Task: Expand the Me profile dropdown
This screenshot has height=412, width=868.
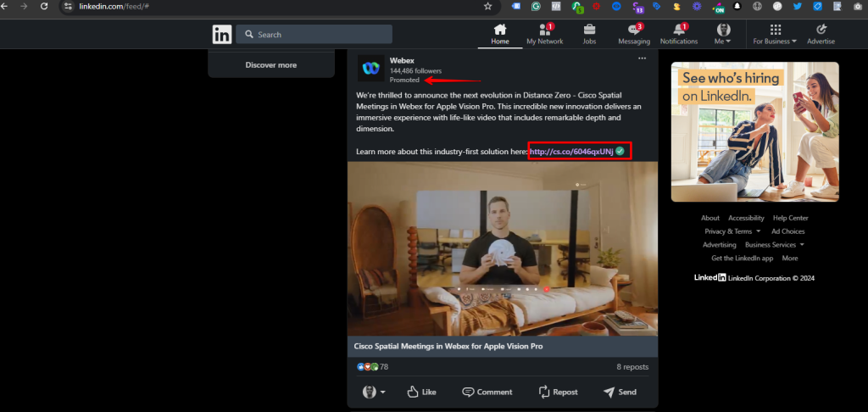Action: [723, 34]
